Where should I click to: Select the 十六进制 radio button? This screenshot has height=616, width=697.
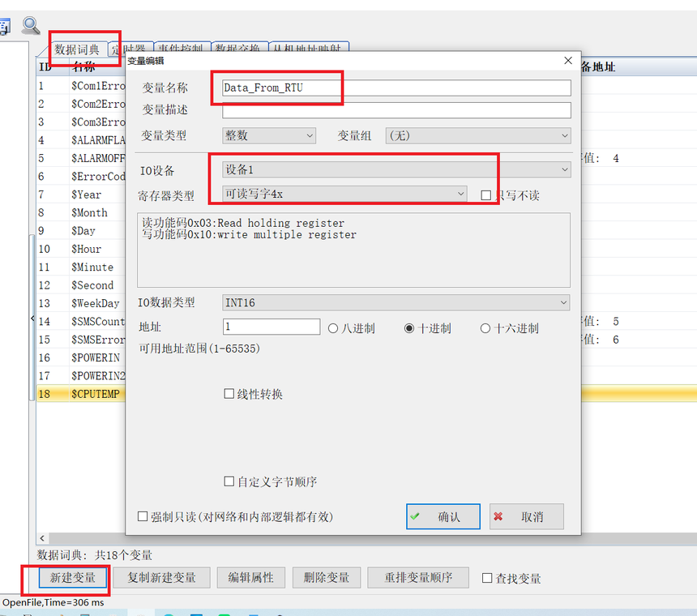(485, 328)
